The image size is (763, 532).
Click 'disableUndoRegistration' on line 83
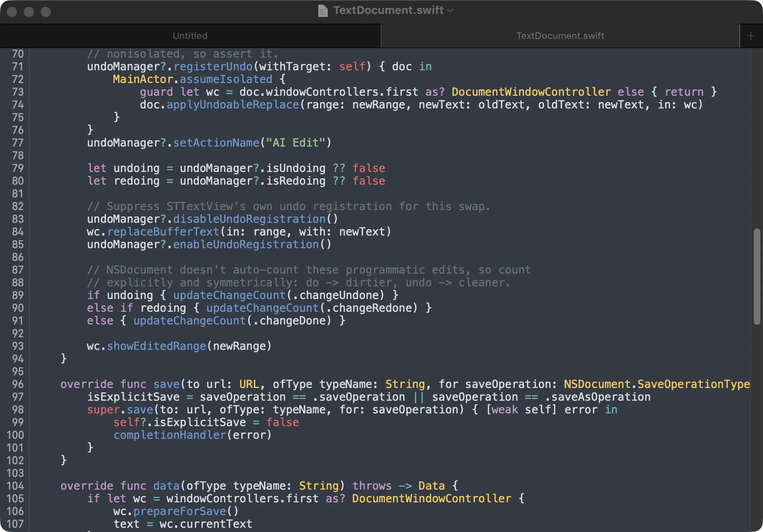tap(249, 219)
